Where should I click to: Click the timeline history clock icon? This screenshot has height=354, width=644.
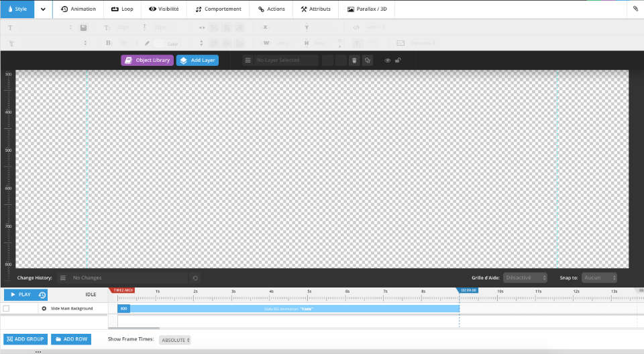coord(42,295)
